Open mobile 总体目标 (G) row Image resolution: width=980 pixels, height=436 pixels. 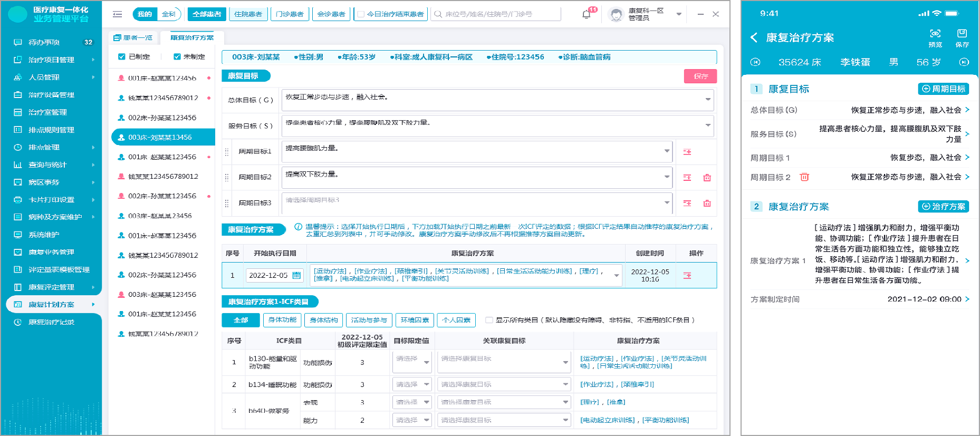(860, 110)
